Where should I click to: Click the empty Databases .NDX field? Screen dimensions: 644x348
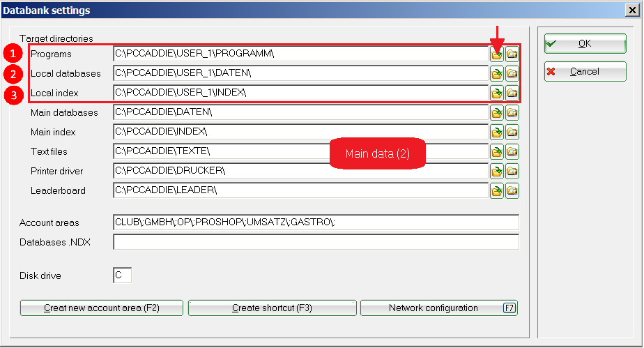(316, 242)
